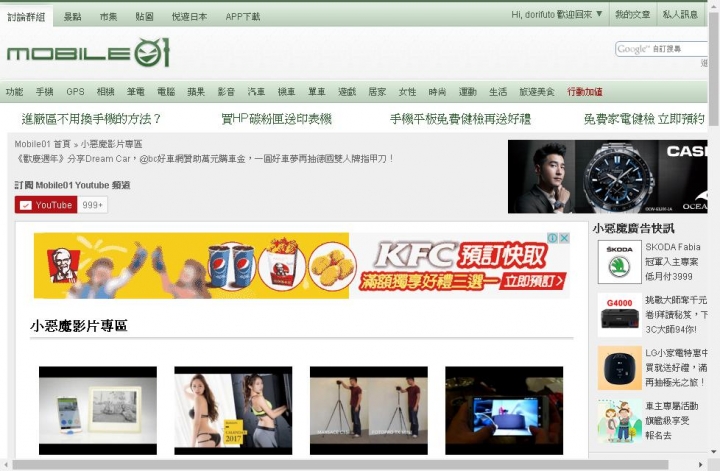Click the LG robot vacuum thumbnail

tap(619, 368)
